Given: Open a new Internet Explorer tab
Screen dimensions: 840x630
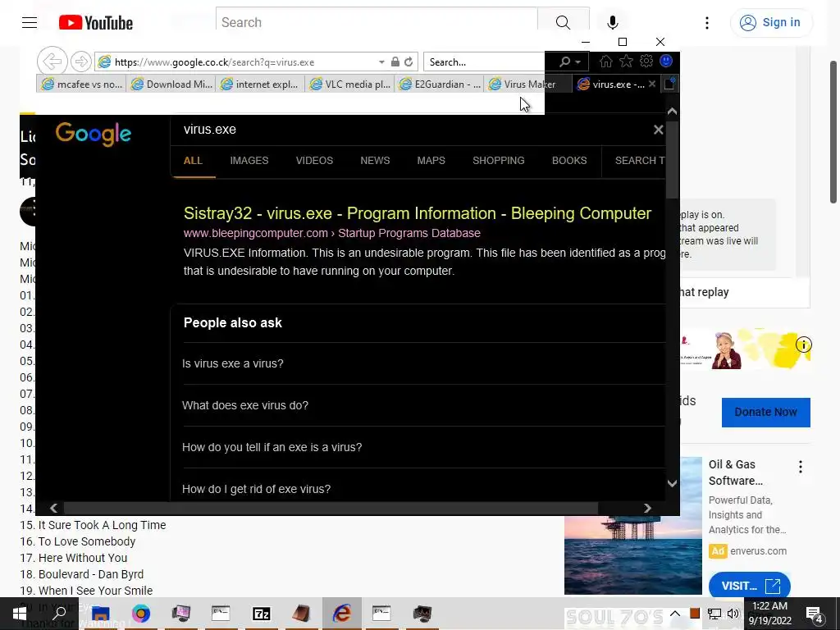Looking at the screenshot, I should (669, 84).
